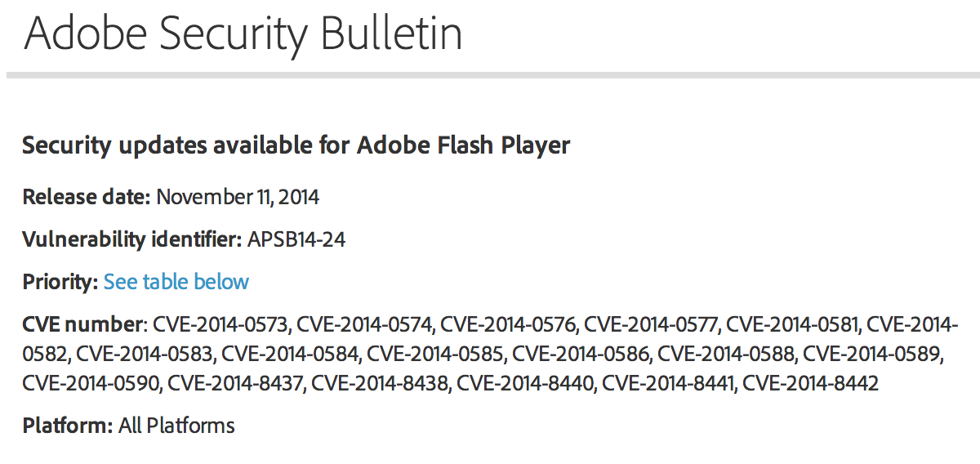Click the Adobe Security Bulletin page title
The height and width of the screenshot is (464, 980).
[x=243, y=34]
